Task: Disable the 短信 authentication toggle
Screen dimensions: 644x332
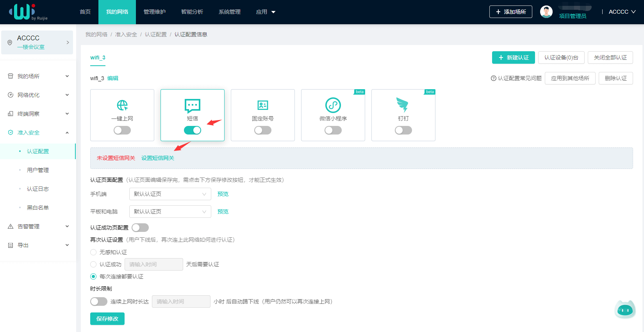Action: (193, 130)
